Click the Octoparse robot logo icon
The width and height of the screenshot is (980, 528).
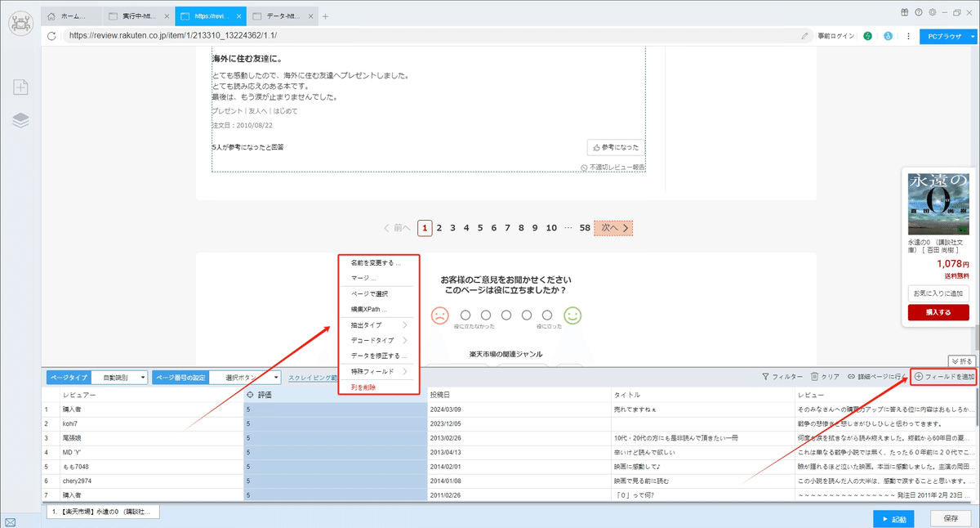coord(21,24)
